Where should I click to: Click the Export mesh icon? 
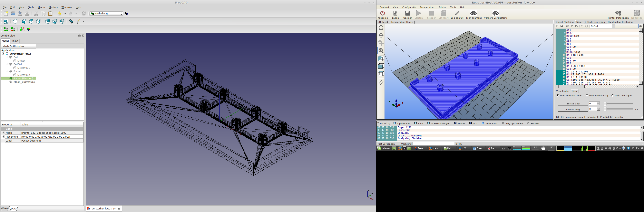tap(13, 29)
